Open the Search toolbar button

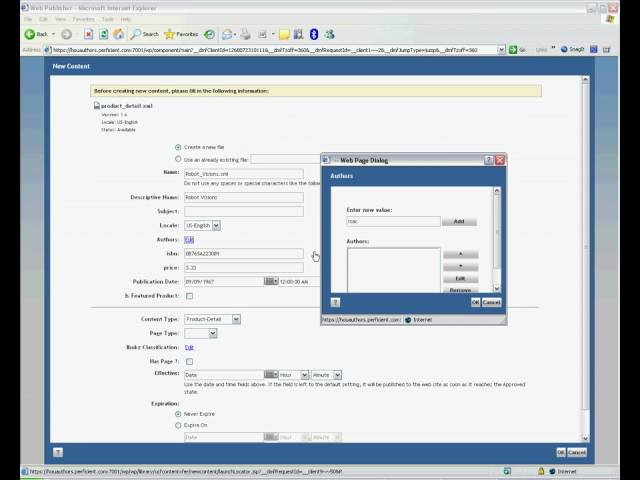click(x=144, y=34)
